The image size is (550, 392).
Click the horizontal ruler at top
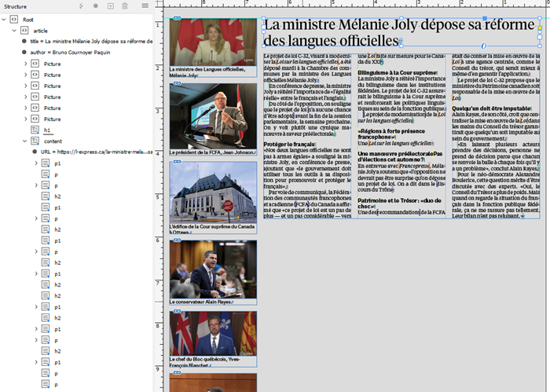[x=357, y=3]
